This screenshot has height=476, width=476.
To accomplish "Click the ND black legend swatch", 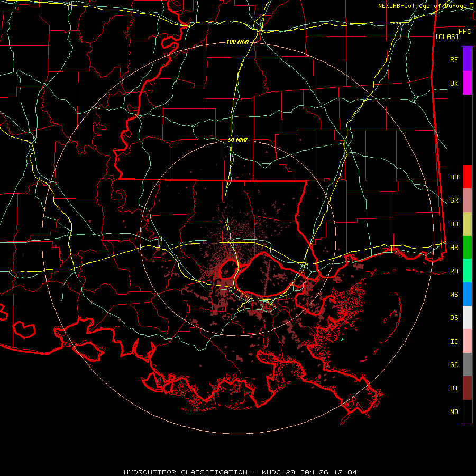I will [467, 411].
